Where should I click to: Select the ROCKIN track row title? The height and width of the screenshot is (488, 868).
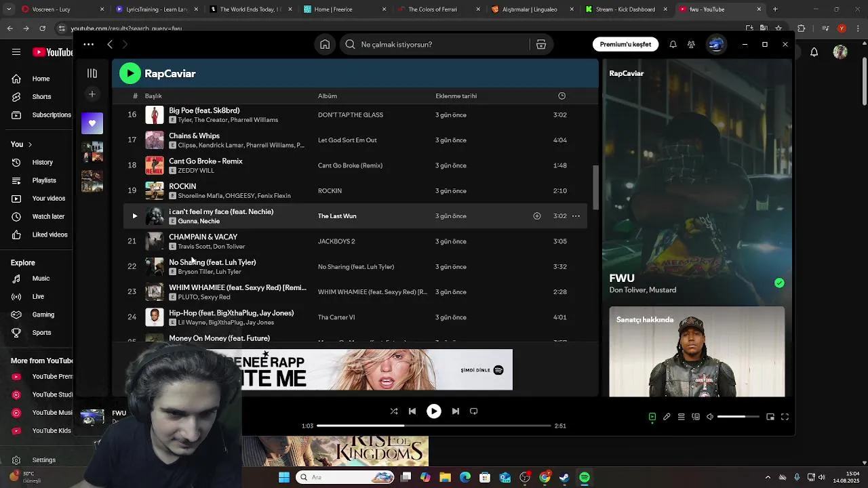point(182,186)
